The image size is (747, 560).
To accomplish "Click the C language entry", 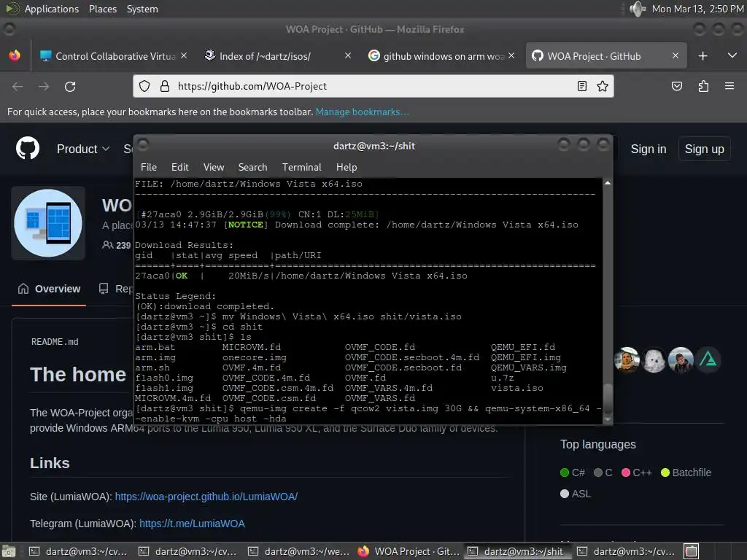I will pos(603,472).
